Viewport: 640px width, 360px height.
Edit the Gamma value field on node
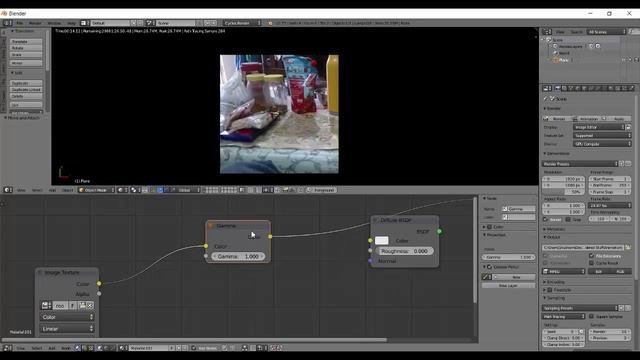point(238,256)
